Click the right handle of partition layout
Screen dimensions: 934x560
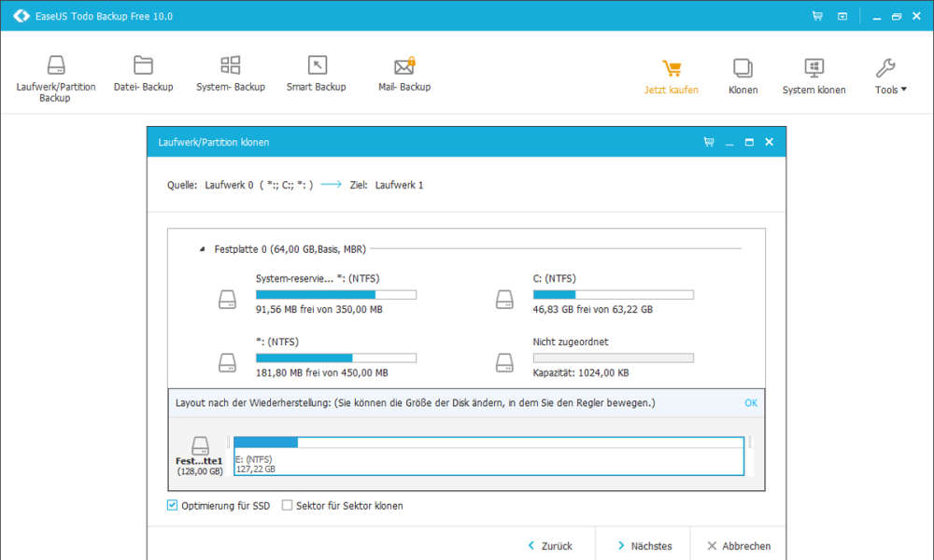749,442
